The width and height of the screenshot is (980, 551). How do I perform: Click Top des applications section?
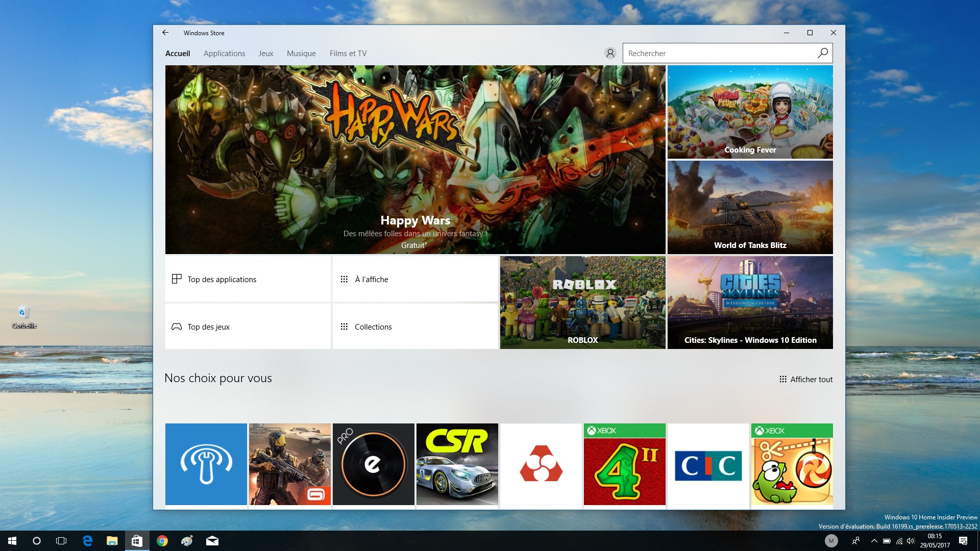pyautogui.click(x=247, y=279)
